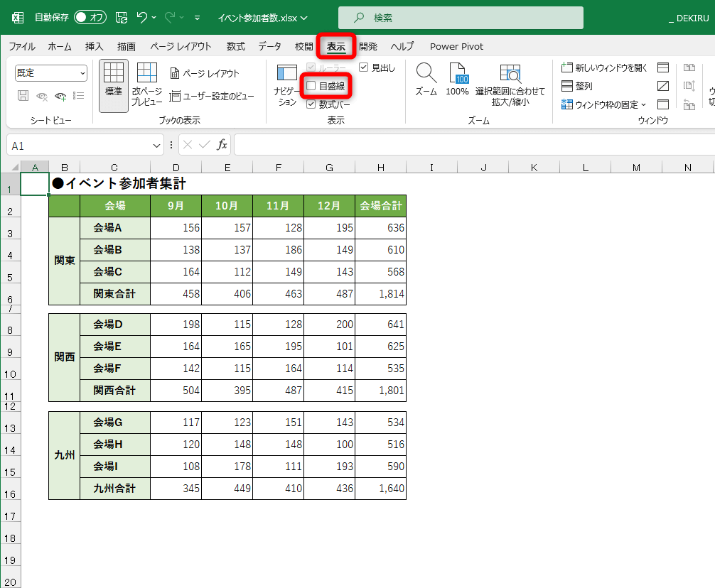Toggle the 自動保存 autosave switch
The image size is (715, 588).
click(90, 17)
